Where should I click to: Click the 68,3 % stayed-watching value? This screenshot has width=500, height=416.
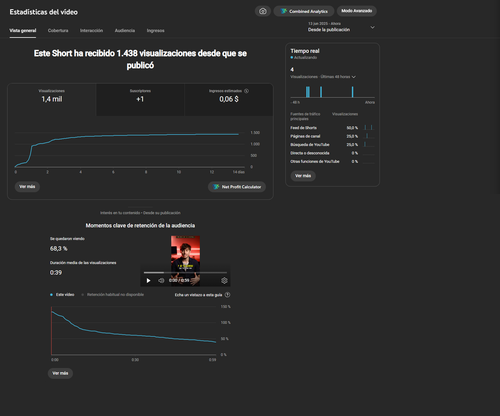click(59, 249)
